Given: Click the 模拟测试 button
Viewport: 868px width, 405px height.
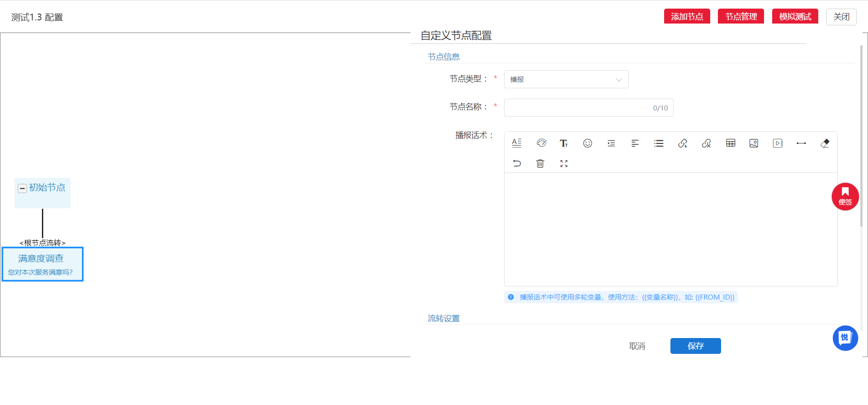Looking at the screenshot, I should 795,17.
